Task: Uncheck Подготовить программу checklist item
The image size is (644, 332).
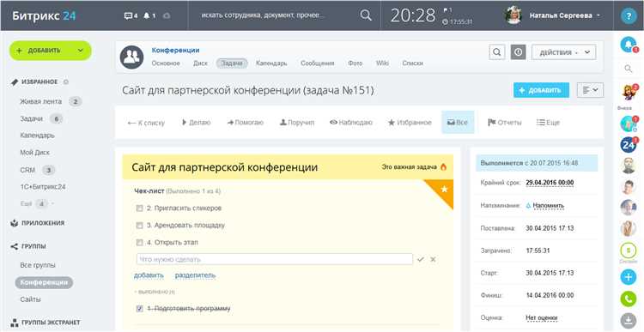Action: point(140,309)
